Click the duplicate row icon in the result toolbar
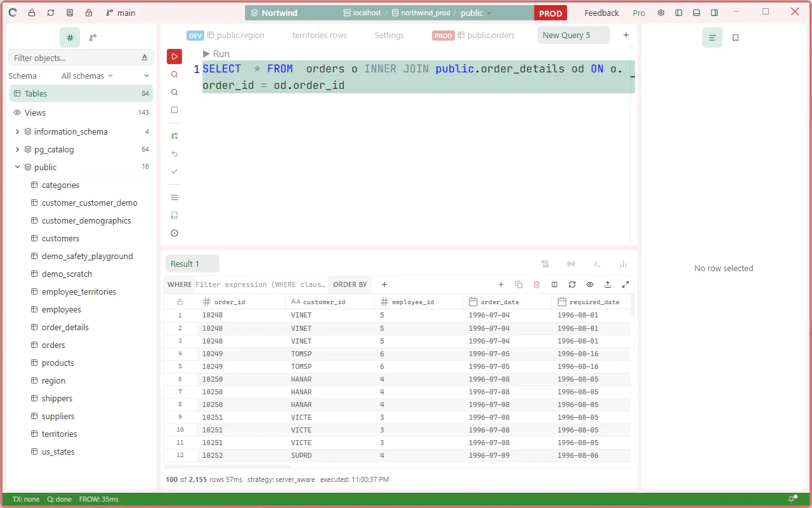Screen dimensions: 812x508 point(518,284)
